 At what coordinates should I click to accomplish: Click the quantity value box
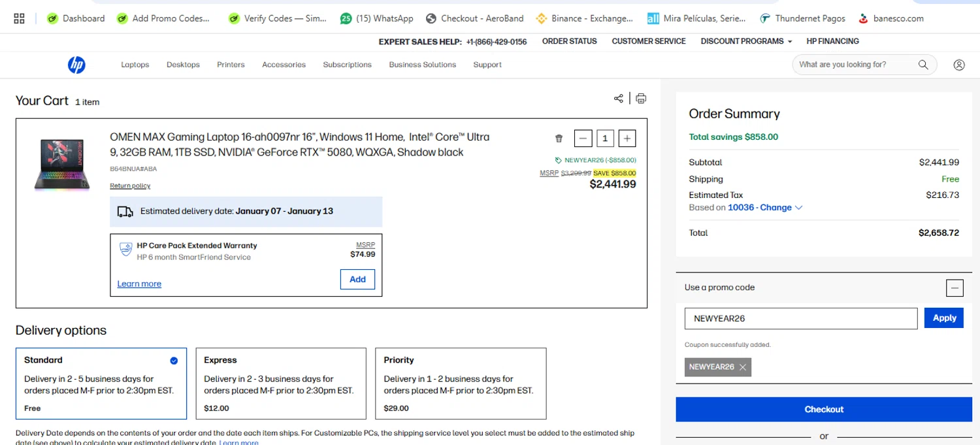[605, 139]
